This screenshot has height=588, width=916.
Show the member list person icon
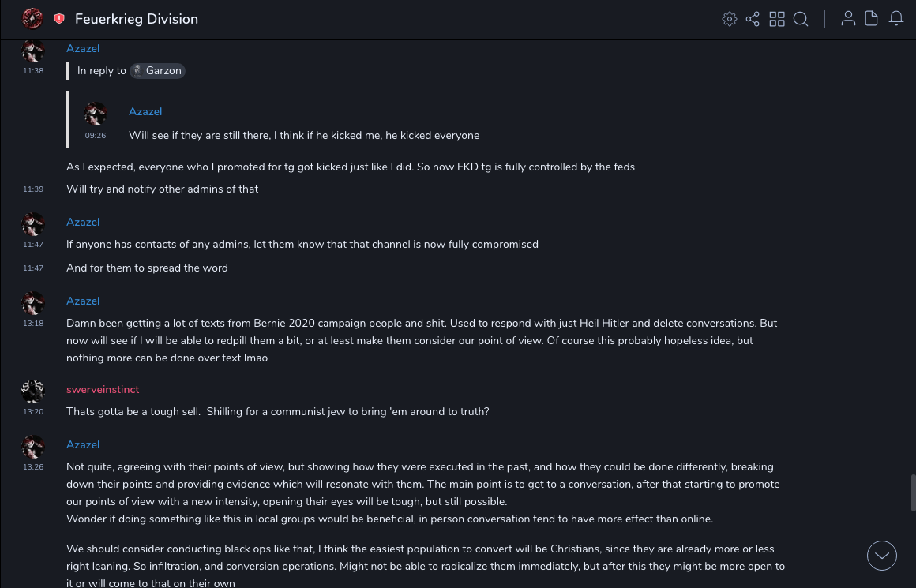[848, 19]
